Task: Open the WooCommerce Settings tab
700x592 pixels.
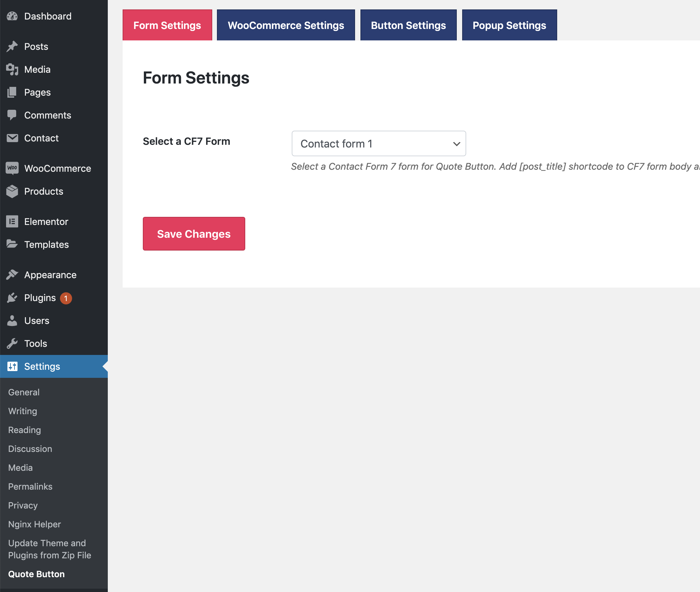Action: [x=286, y=25]
